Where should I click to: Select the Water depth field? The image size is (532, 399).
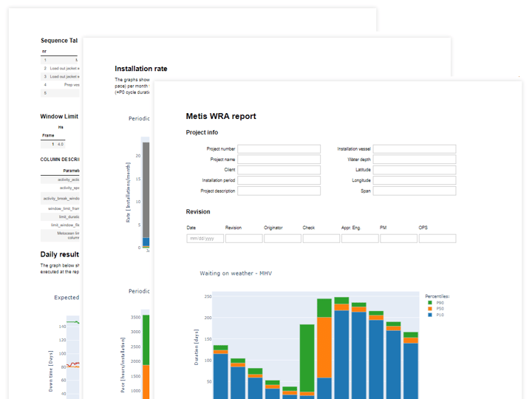pos(415,160)
